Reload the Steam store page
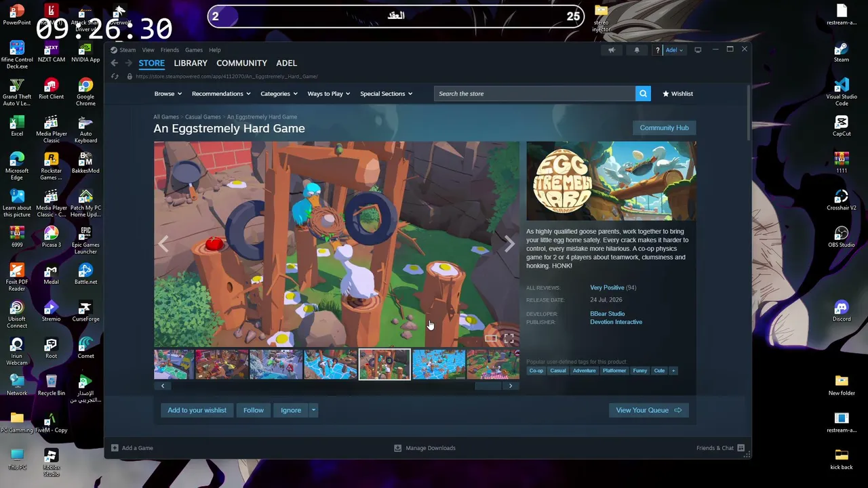This screenshot has height=488, width=868. (x=115, y=77)
